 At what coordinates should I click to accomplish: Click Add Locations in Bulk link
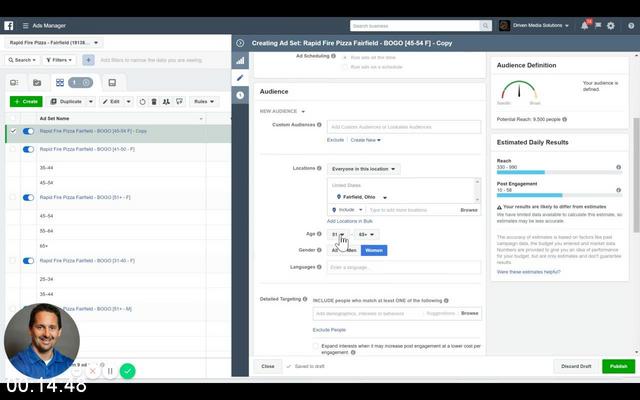click(350, 221)
